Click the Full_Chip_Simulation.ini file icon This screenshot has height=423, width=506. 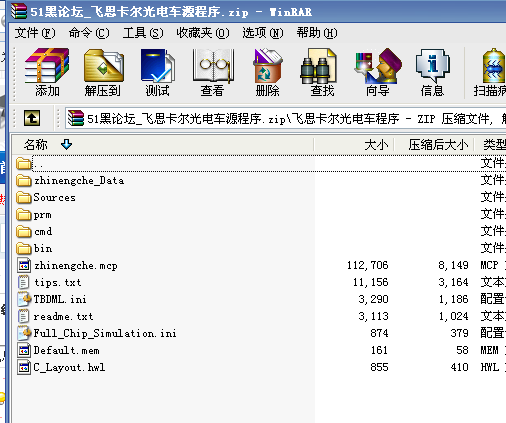click(24, 333)
